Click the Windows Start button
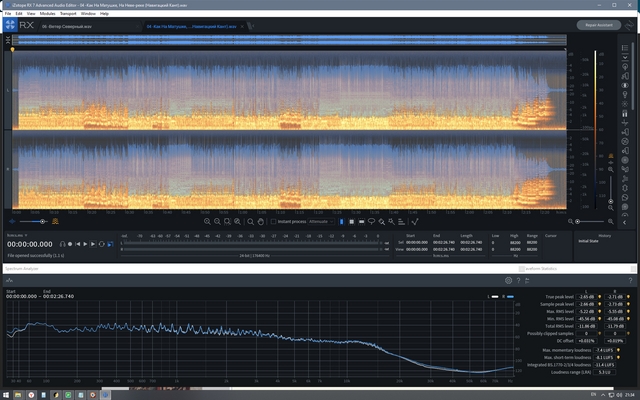This screenshot has width=640, height=400. [x=7, y=394]
